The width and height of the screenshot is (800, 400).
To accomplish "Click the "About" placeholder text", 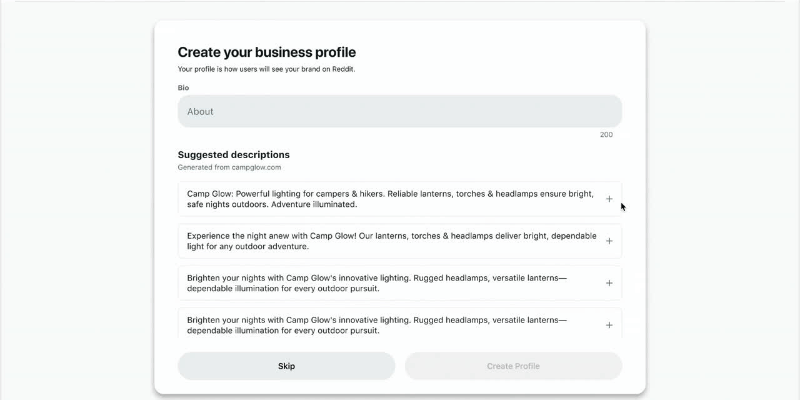I will pos(201,112).
